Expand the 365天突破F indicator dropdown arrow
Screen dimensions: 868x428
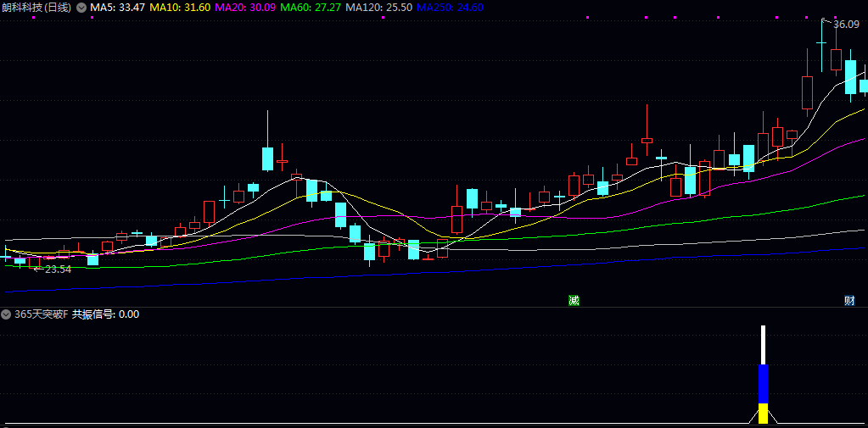[6, 314]
